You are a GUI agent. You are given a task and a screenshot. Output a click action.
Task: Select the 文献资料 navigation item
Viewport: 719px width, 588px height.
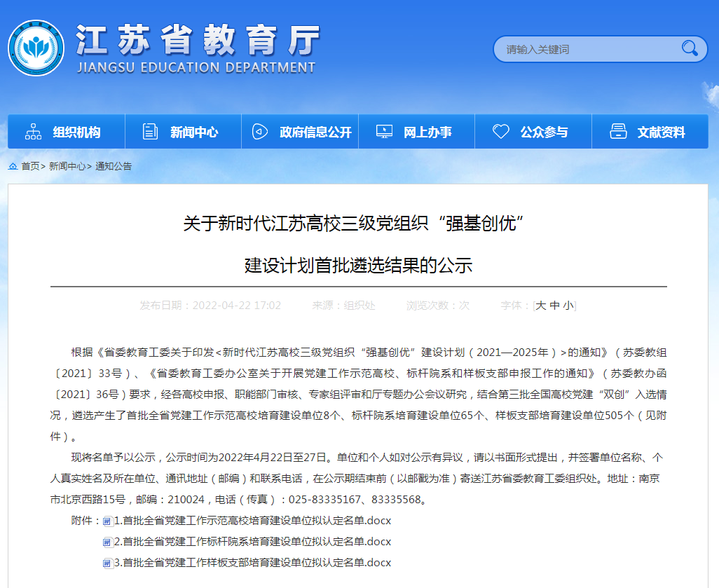(661, 132)
